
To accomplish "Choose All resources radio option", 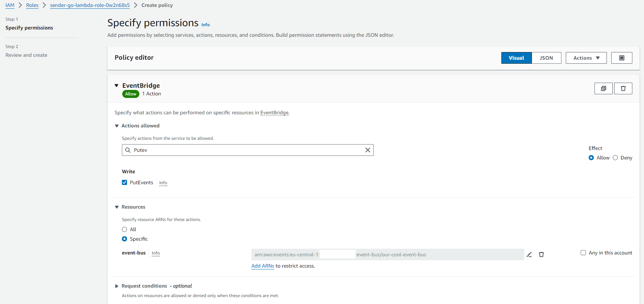I will click(124, 229).
